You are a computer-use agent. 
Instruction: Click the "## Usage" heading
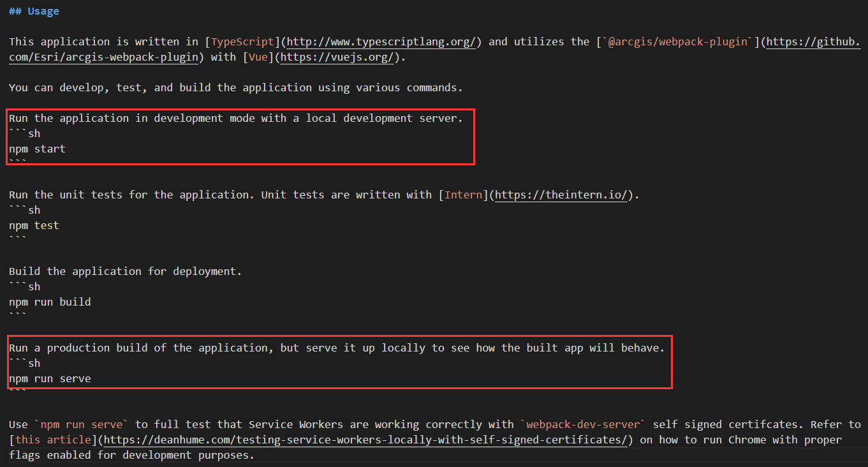pyautogui.click(x=34, y=11)
